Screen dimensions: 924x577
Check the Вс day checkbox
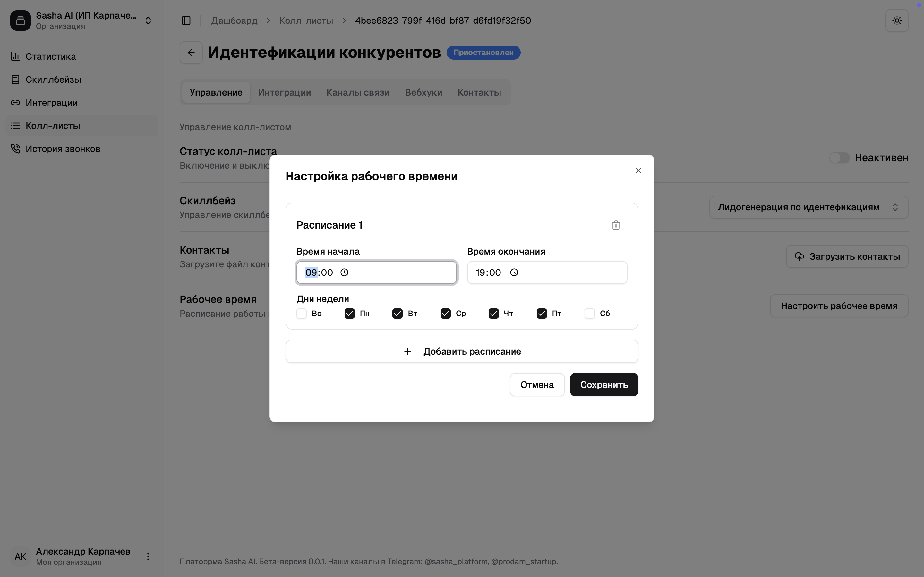(x=302, y=313)
